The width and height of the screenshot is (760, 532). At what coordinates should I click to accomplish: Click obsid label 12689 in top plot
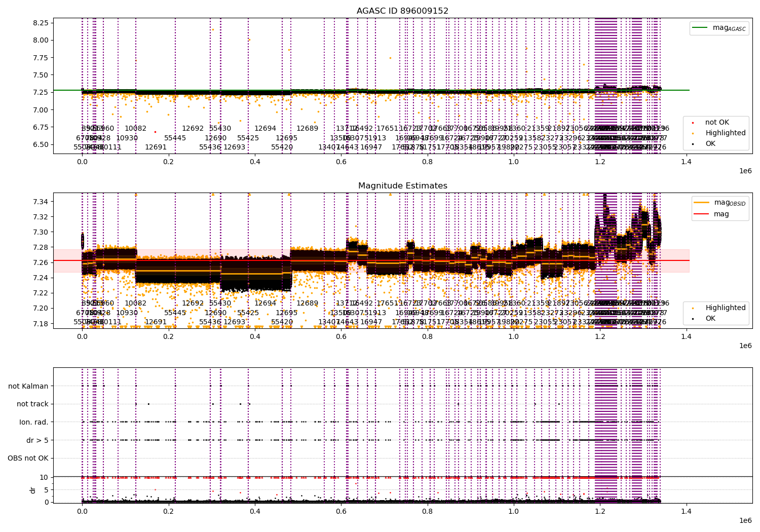tap(308, 129)
